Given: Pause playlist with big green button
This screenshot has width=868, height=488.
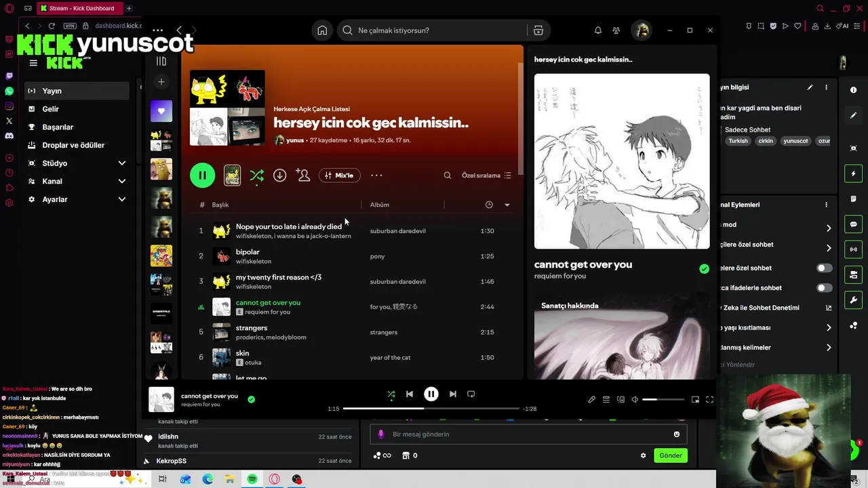Looking at the screenshot, I should (x=202, y=176).
